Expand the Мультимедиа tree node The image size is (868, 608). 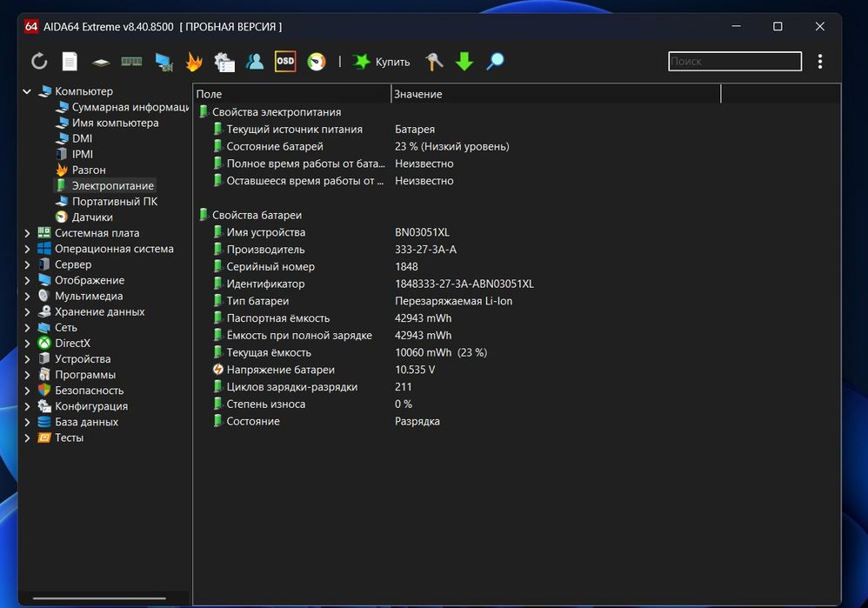[x=27, y=297]
